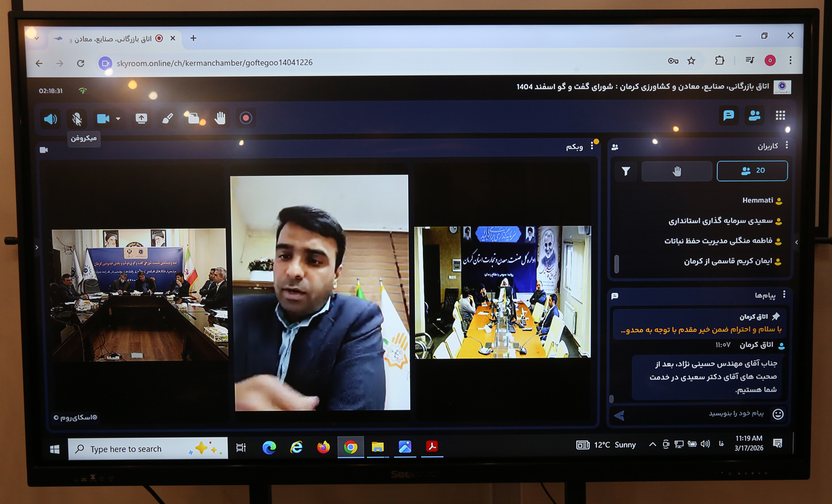Toggle the speaker sound icon
The width and height of the screenshot is (832, 504).
(x=50, y=119)
